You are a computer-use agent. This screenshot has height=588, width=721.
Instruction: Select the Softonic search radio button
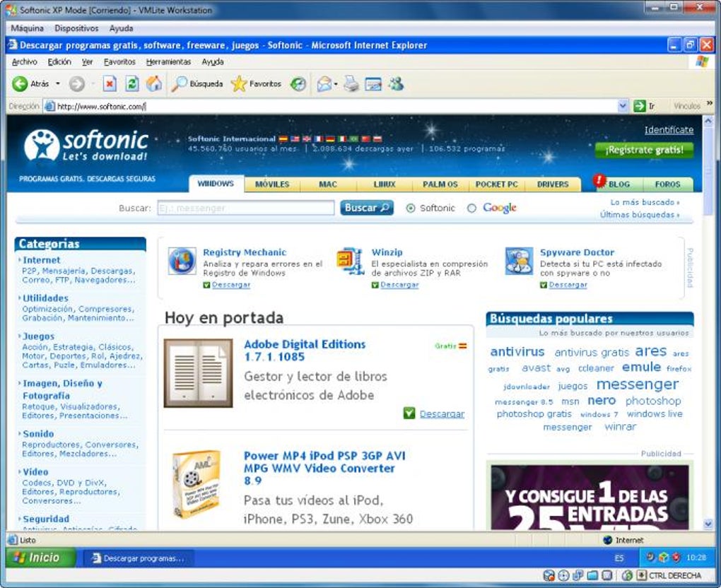point(411,208)
